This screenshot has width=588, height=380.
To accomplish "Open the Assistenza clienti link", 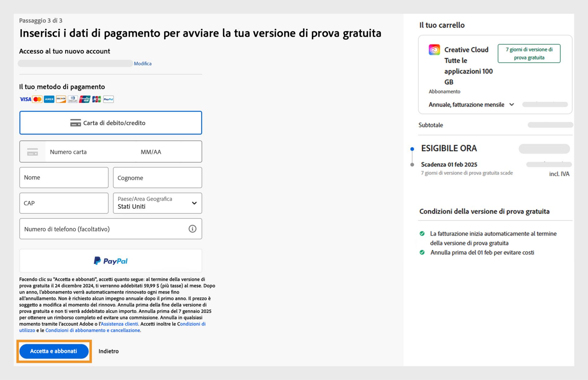I will 119,324.
